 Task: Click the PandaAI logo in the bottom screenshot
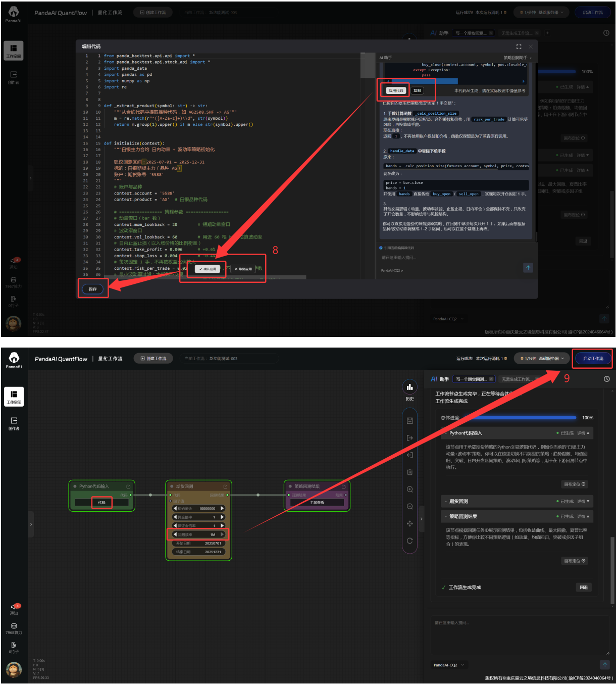click(14, 360)
